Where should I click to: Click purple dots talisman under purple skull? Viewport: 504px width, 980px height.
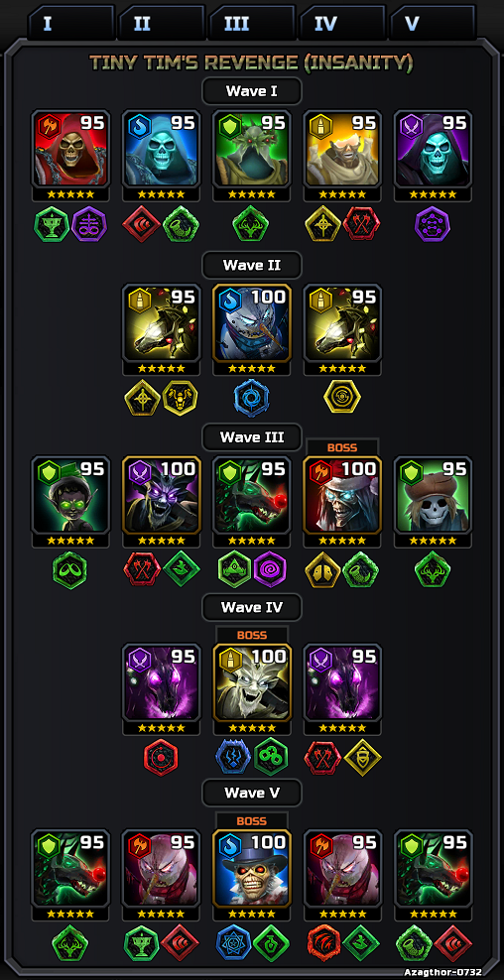[433, 224]
